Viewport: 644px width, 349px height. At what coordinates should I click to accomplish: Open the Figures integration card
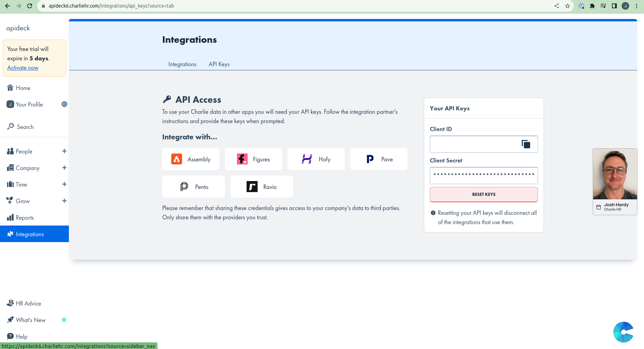tap(253, 159)
